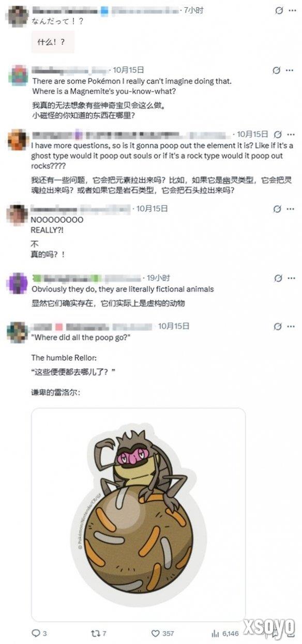Image resolution: width=302 pixels, height=644 pixels.
Task: Open avatar of the NOOOOOOOO commenter
Action: [x=18, y=214]
